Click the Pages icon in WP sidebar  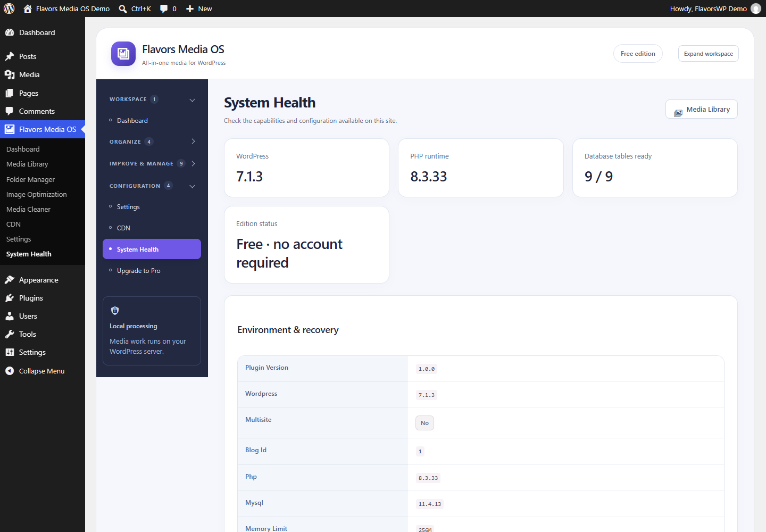click(10, 93)
